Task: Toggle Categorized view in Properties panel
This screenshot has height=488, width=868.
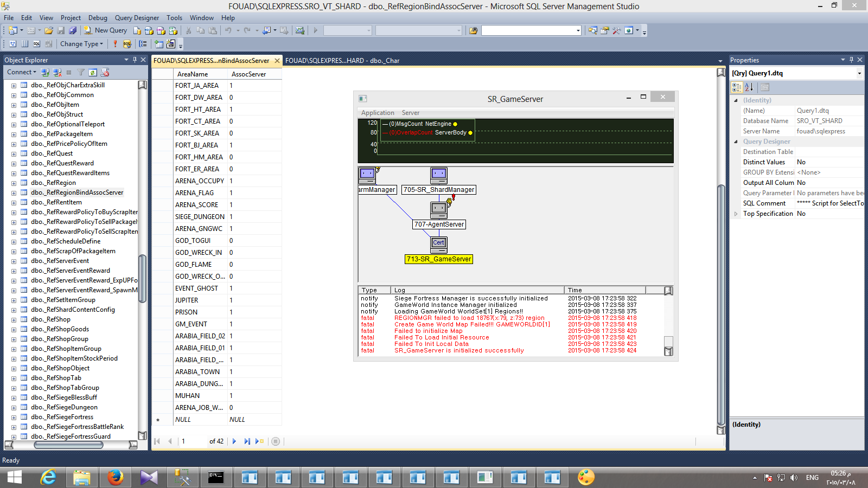Action: [x=737, y=87]
